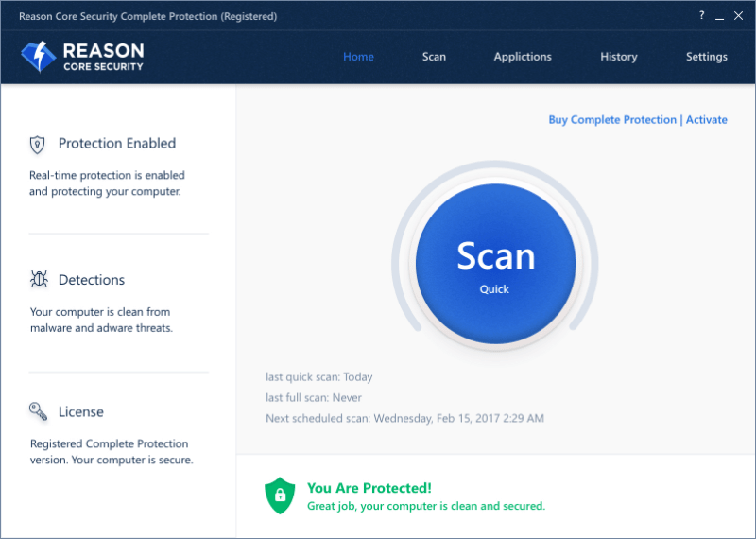This screenshot has height=539, width=756.
Task: Click the License key icon
Action: [38, 411]
